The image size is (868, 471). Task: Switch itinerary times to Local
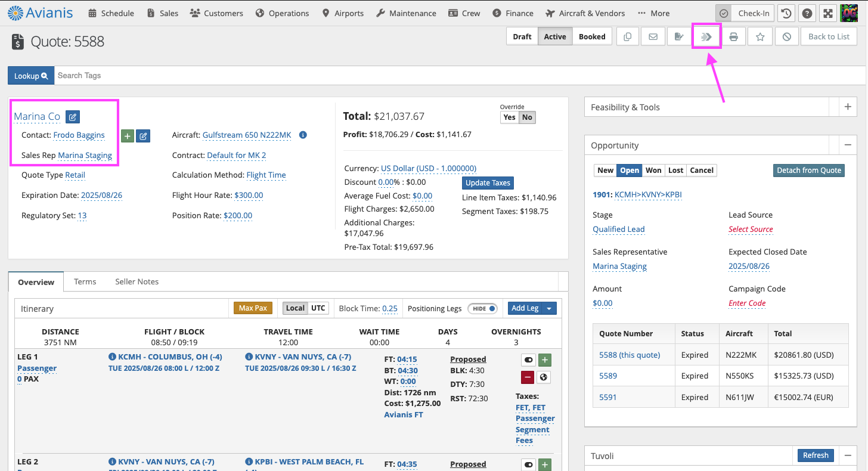coord(295,308)
